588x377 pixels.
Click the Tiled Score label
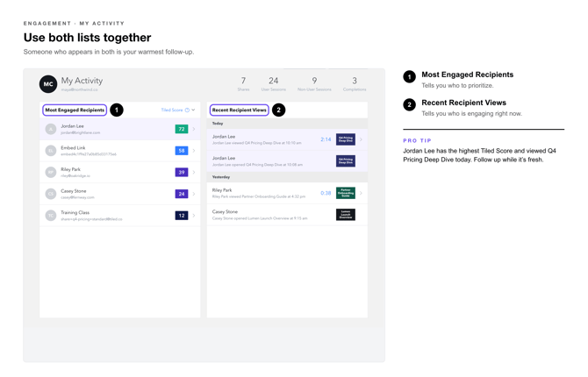pyautogui.click(x=172, y=110)
